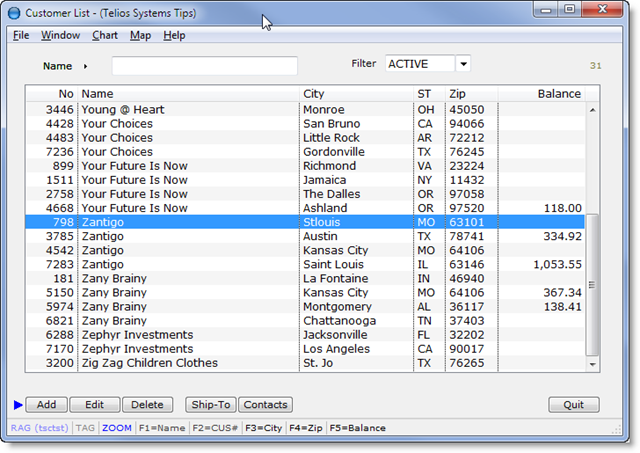Open the Chart menu
Image resolution: width=640 pixels, height=453 pixels.
104,35
